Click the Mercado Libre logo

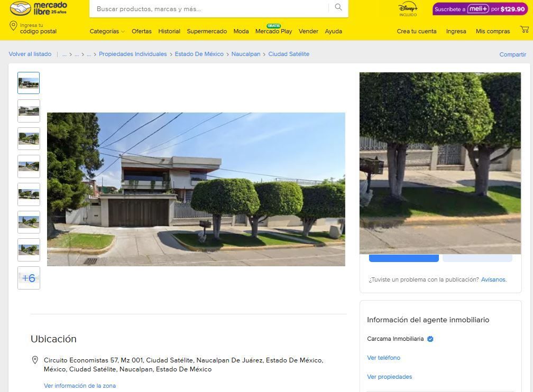39,8
